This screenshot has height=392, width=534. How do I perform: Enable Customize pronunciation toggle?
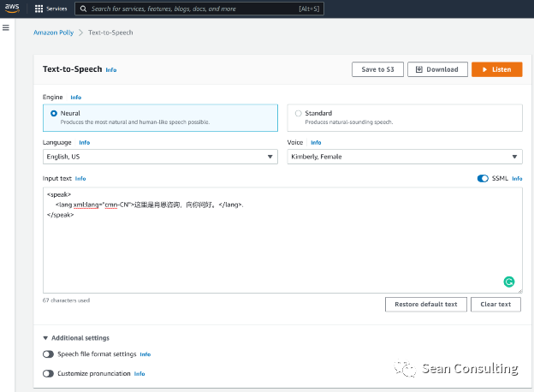(49, 374)
